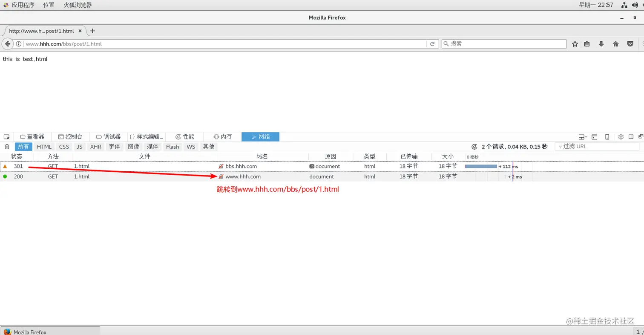Show the bookmarks list
The image size is (644, 335).
click(x=587, y=44)
